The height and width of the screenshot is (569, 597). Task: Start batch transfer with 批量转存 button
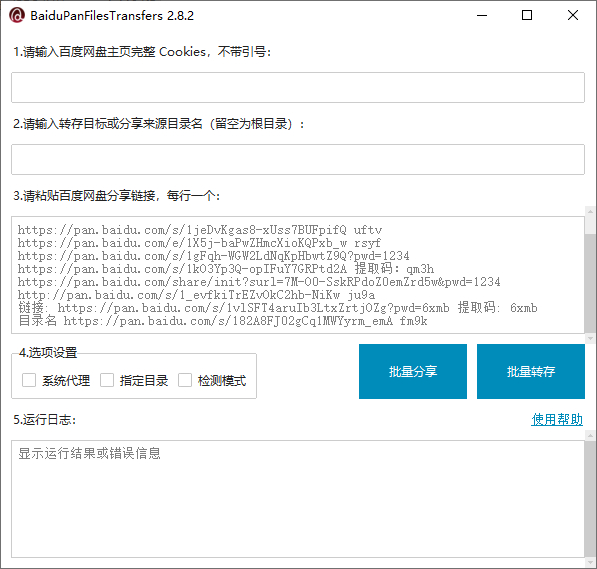click(x=531, y=371)
